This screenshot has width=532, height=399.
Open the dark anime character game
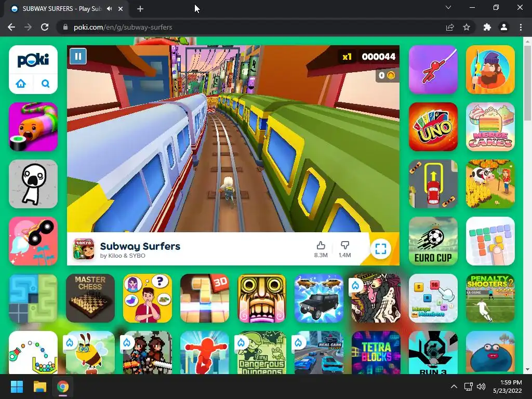(x=376, y=298)
